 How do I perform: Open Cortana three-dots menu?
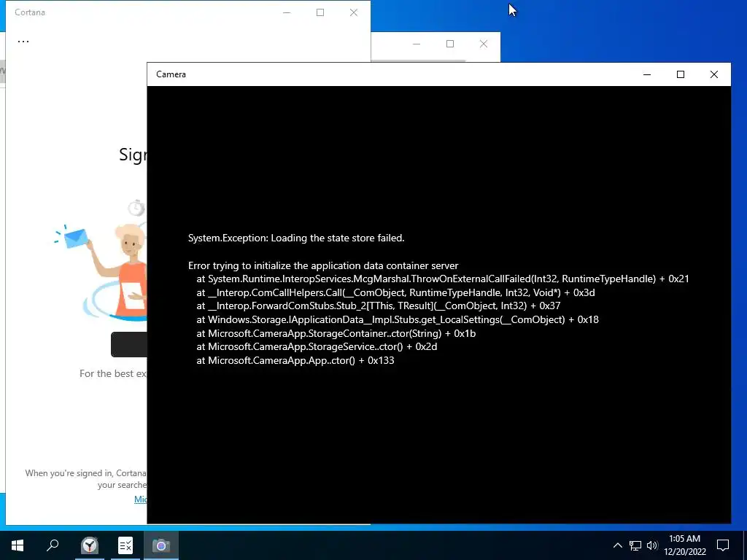tap(23, 42)
